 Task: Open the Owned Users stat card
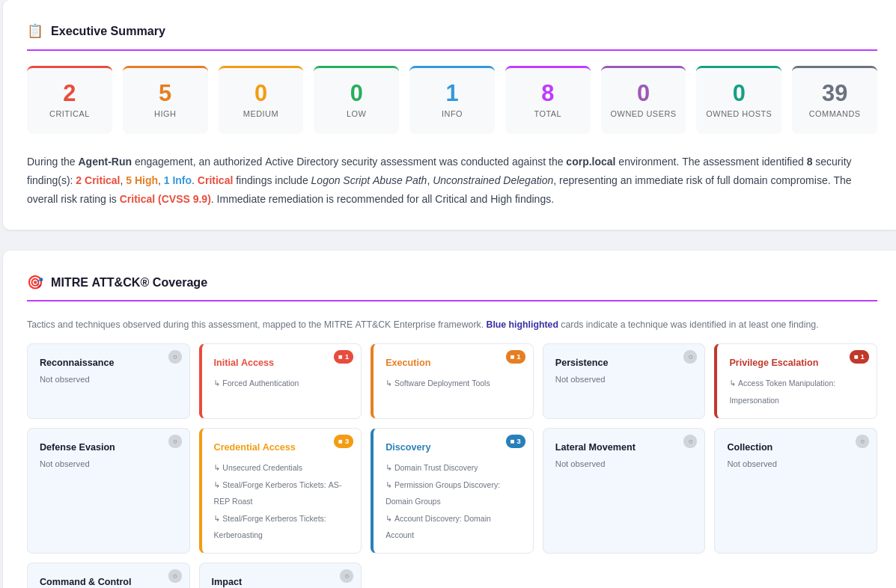pos(643,100)
